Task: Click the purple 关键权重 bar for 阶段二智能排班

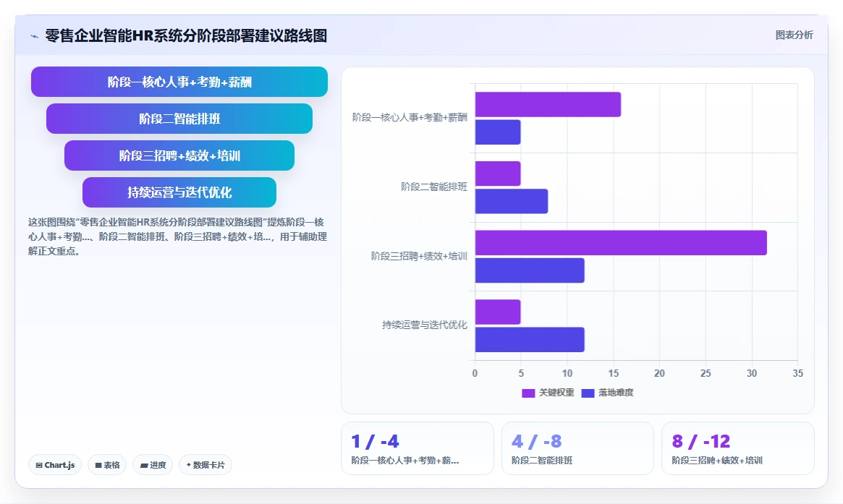Action: tap(498, 174)
